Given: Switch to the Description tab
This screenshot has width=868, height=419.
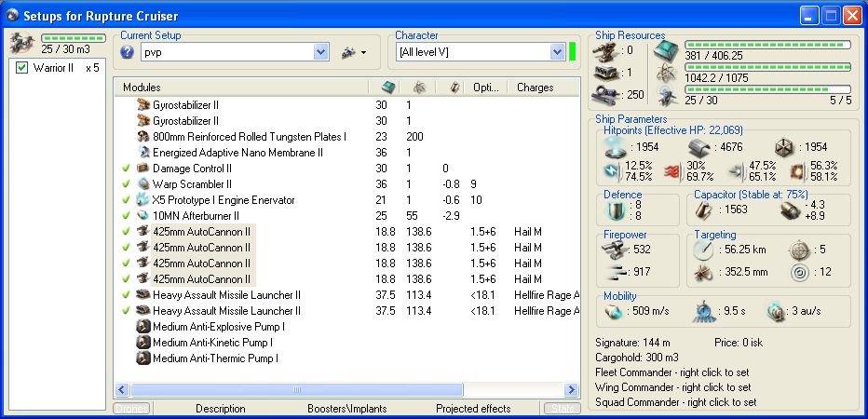Looking at the screenshot, I should pos(221,409).
